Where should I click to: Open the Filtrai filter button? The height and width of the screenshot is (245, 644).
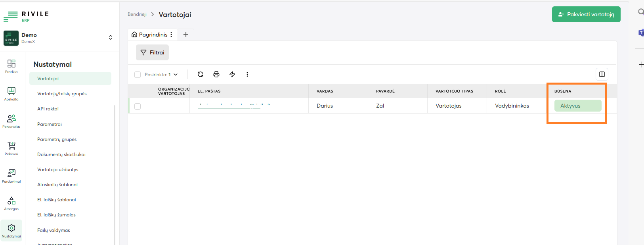[152, 52]
